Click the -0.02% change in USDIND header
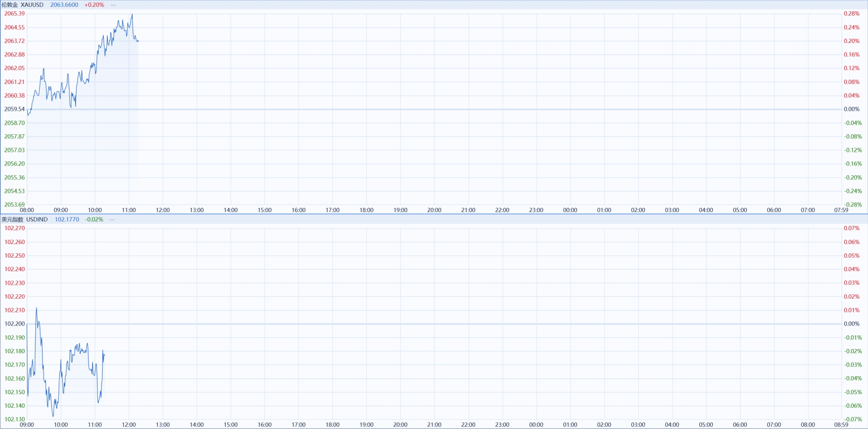This screenshot has height=429, width=868. click(x=94, y=220)
